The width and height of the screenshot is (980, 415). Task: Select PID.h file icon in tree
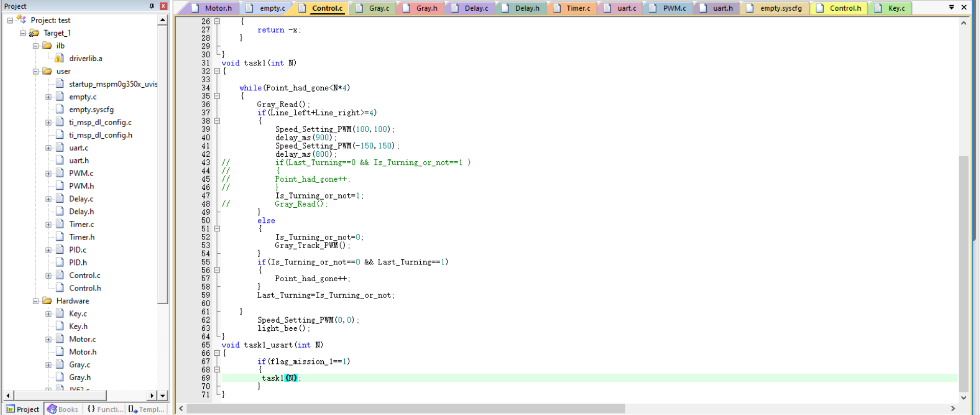click(x=59, y=262)
